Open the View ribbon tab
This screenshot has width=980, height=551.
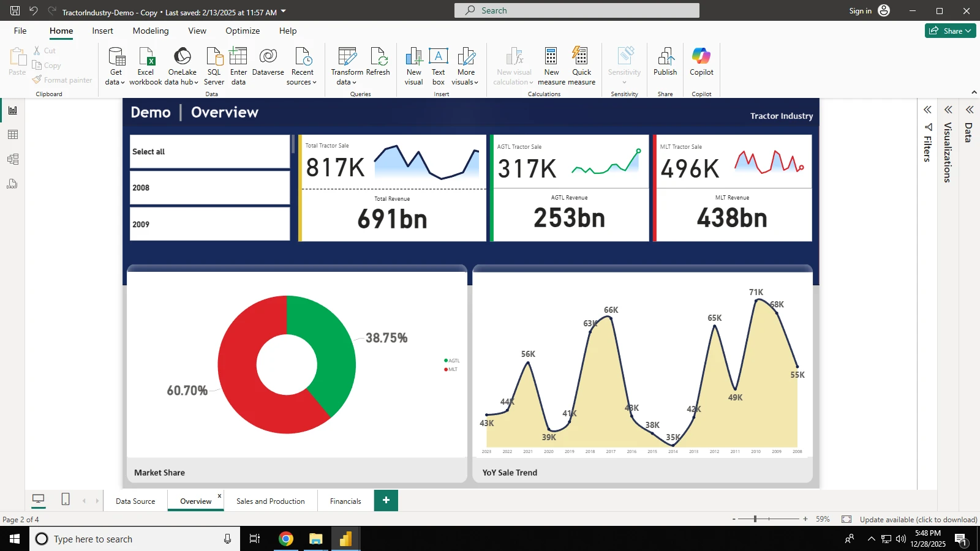tap(197, 31)
